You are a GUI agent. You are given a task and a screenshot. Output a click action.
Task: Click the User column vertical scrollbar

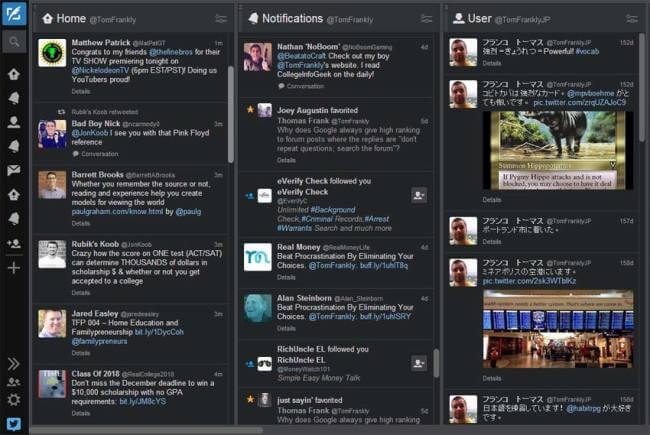(x=642, y=87)
